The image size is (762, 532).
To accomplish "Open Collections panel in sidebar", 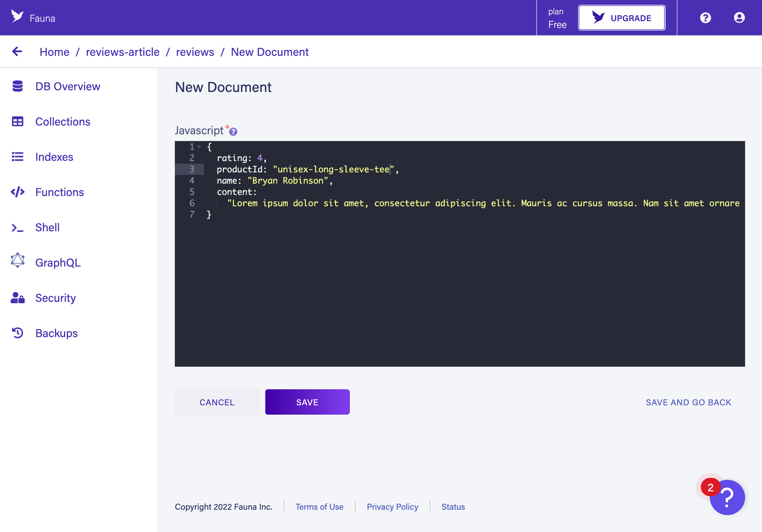I will pos(62,122).
